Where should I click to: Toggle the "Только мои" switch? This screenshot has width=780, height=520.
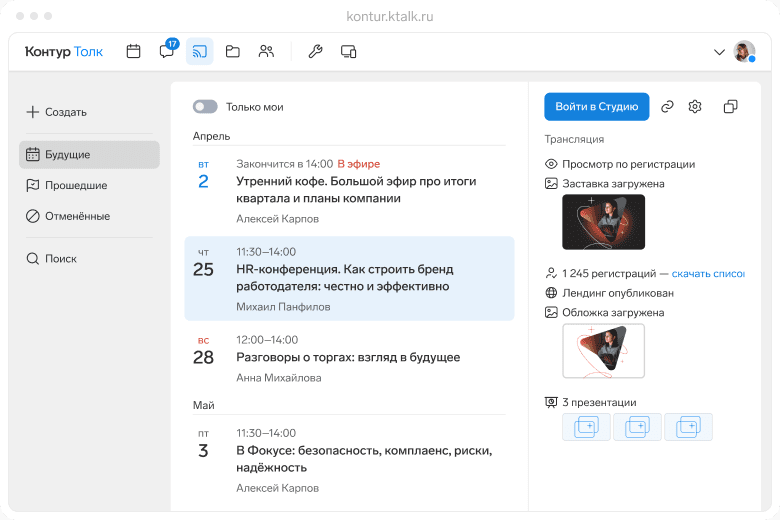pyautogui.click(x=205, y=107)
